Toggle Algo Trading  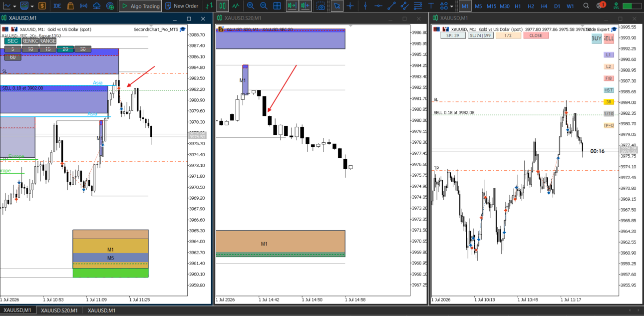(x=140, y=6)
